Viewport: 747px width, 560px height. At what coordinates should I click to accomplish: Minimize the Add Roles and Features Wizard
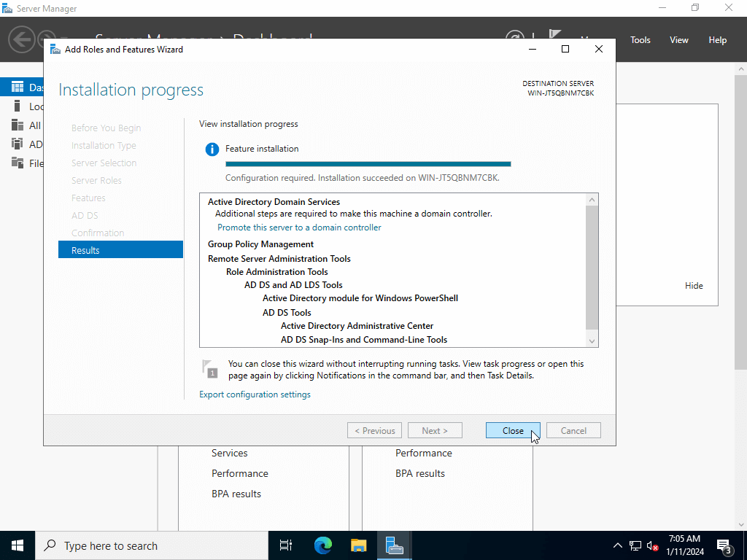[533, 49]
